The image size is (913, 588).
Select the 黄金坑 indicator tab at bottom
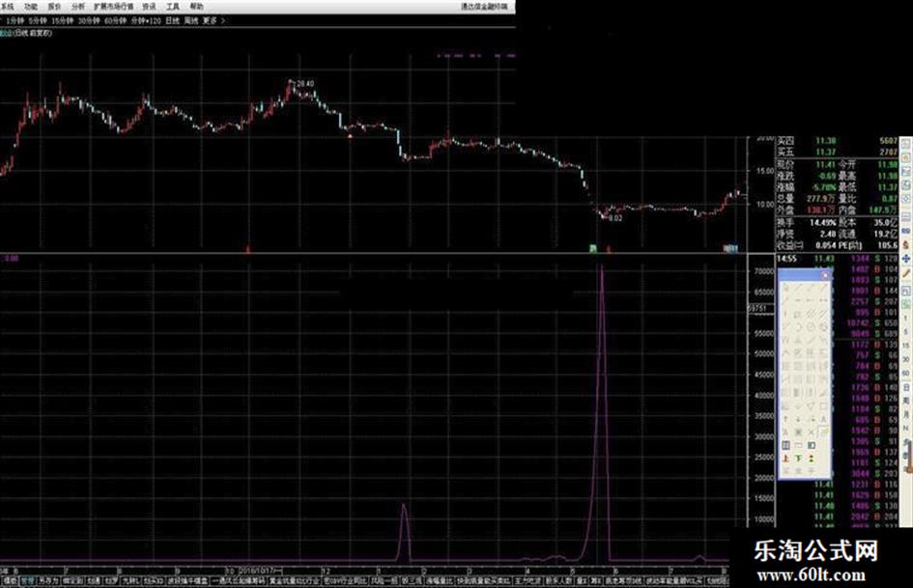pyautogui.click(x=293, y=581)
